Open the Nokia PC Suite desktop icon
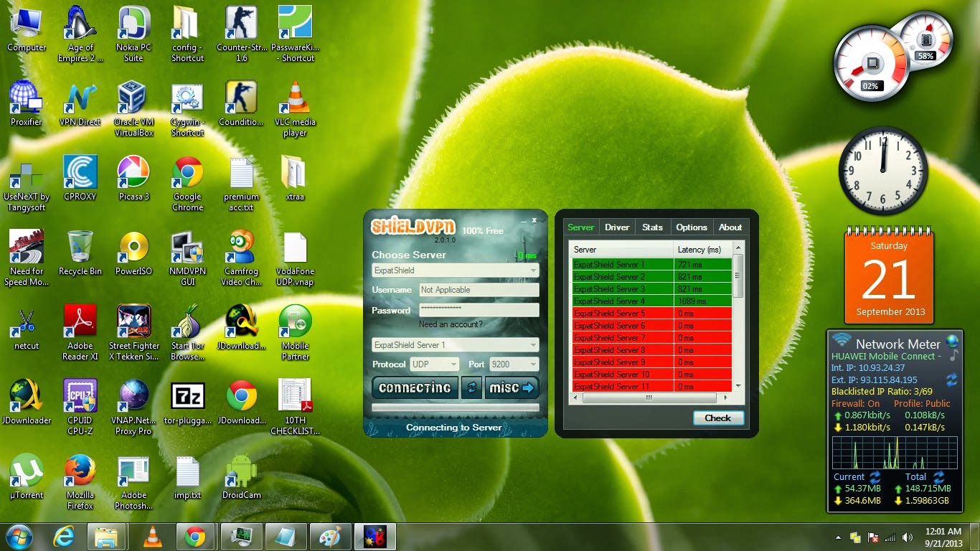Image resolution: width=980 pixels, height=551 pixels. [133, 34]
